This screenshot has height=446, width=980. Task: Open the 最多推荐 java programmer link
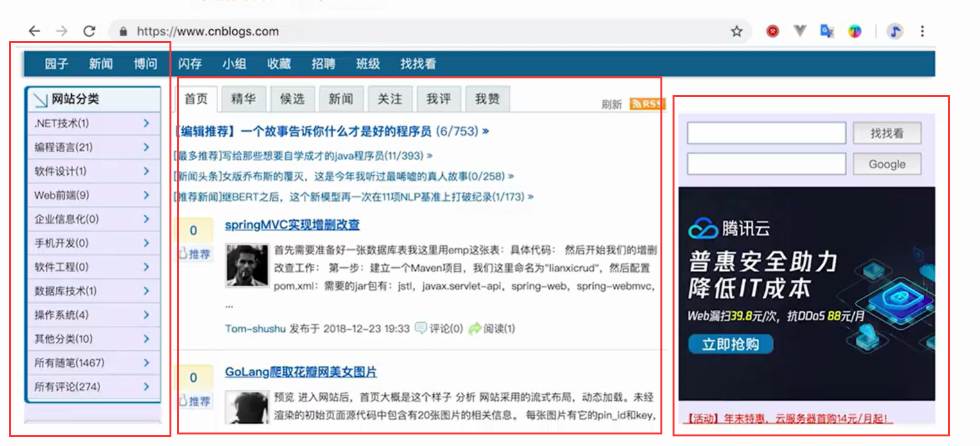tap(303, 155)
